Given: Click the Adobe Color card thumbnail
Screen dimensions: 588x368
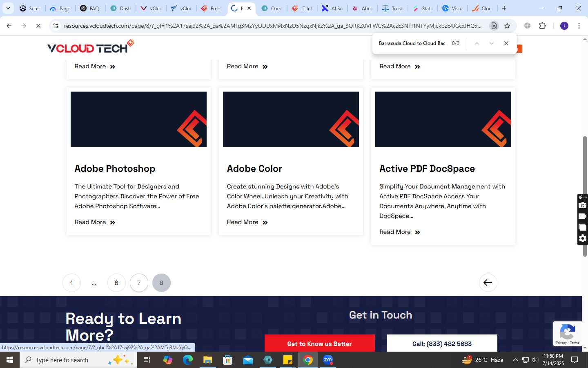Looking at the screenshot, I should tap(291, 119).
